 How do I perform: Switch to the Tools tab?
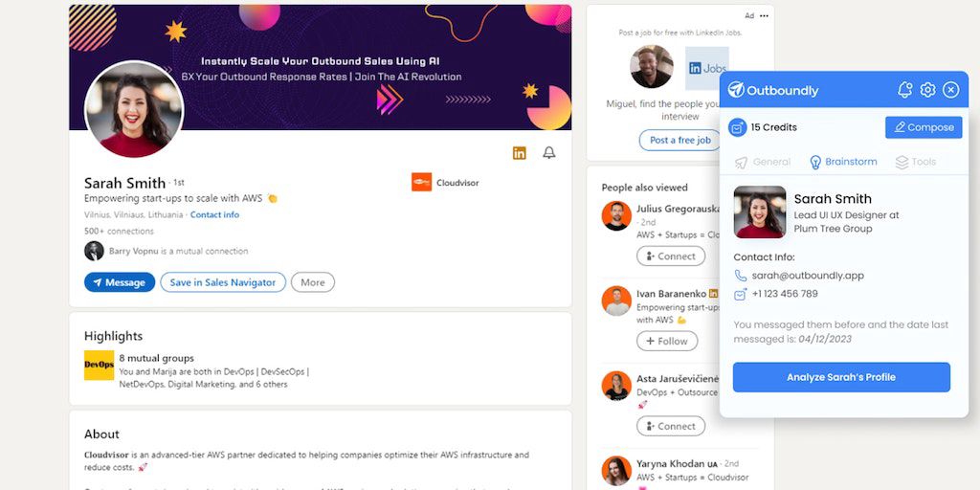916,162
